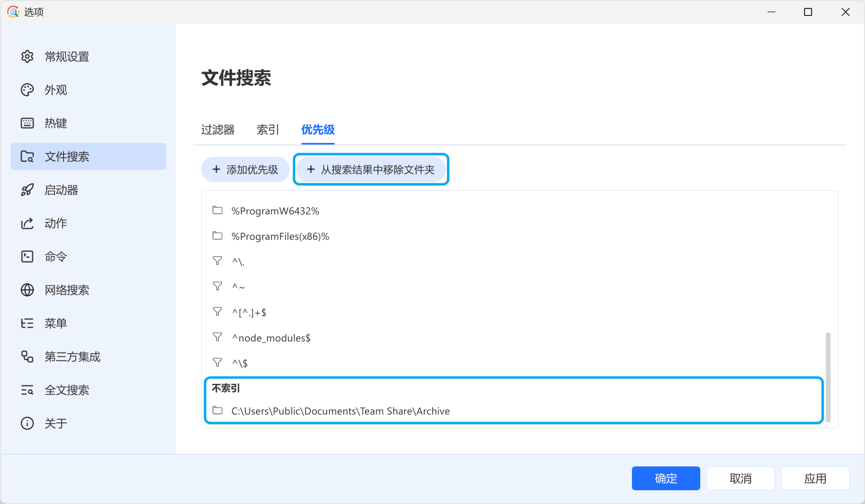Switch to the 索引 tab
The height and width of the screenshot is (504, 865).
tap(268, 130)
